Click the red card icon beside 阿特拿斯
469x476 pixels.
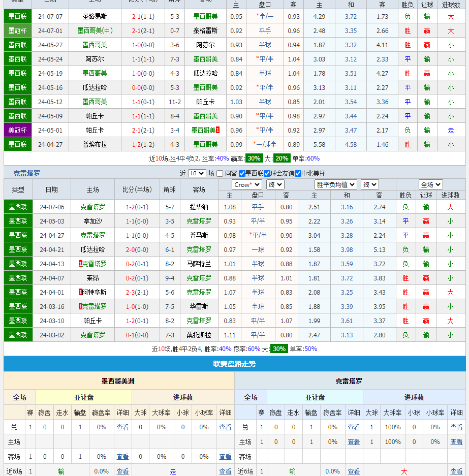coord(80,292)
